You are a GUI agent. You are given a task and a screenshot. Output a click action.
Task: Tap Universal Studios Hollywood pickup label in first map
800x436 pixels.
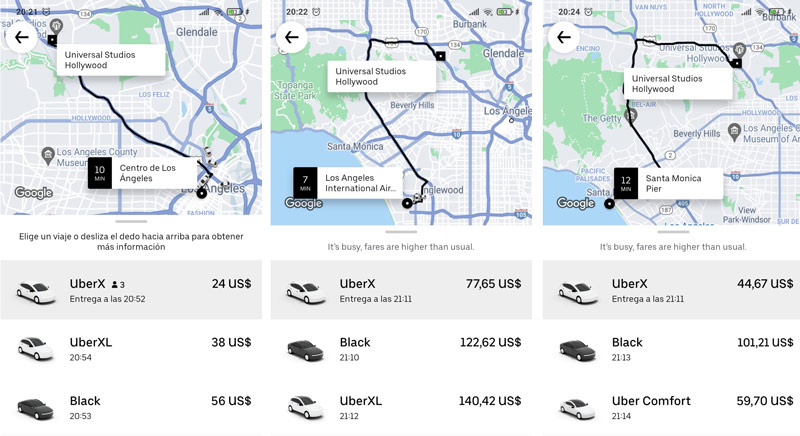tap(110, 59)
